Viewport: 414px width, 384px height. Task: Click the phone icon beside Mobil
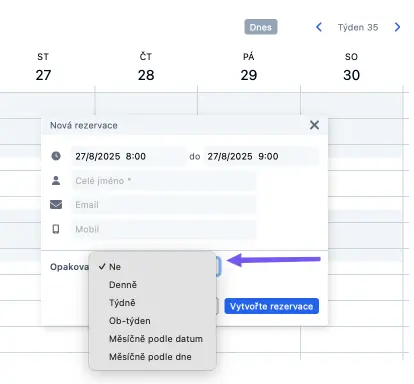[56, 229]
